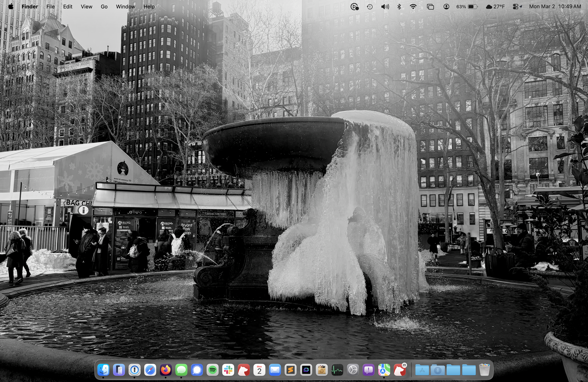Screen dimensions: 588x382
Task: Launch Spotify in the Dock
Action: tap(212, 370)
